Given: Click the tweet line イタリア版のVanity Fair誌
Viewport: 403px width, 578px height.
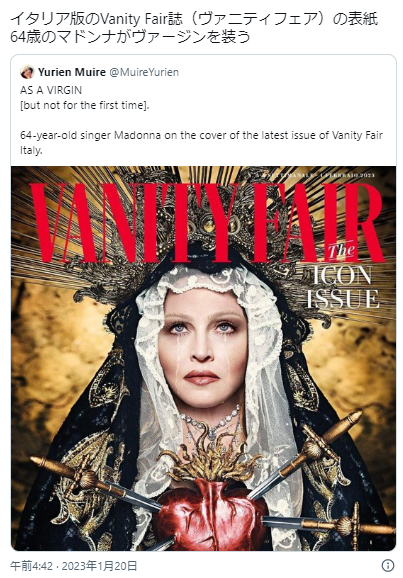Looking at the screenshot, I should click(194, 19).
